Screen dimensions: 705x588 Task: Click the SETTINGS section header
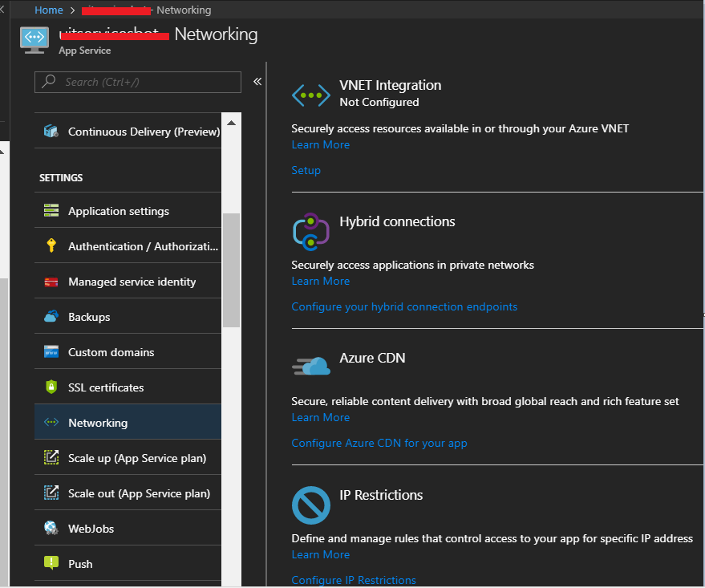(x=61, y=177)
